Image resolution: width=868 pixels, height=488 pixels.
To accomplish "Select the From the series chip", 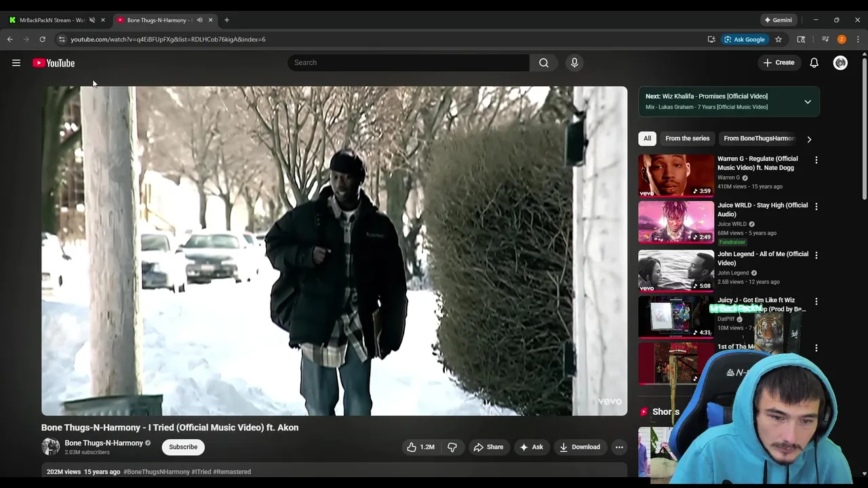I will pyautogui.click(x=687, y=138).
